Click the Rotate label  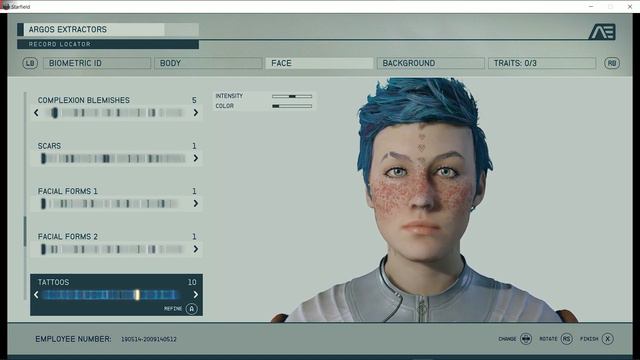[548, 339]
